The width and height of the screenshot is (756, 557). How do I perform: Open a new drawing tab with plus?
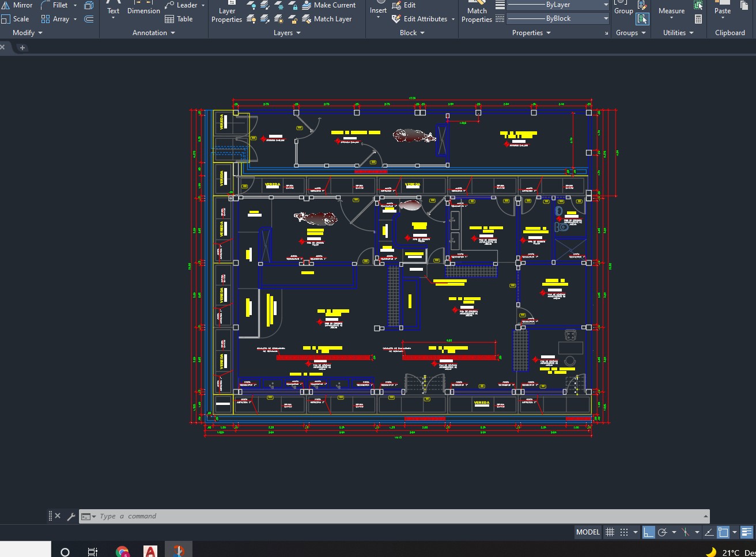point(22,48)
